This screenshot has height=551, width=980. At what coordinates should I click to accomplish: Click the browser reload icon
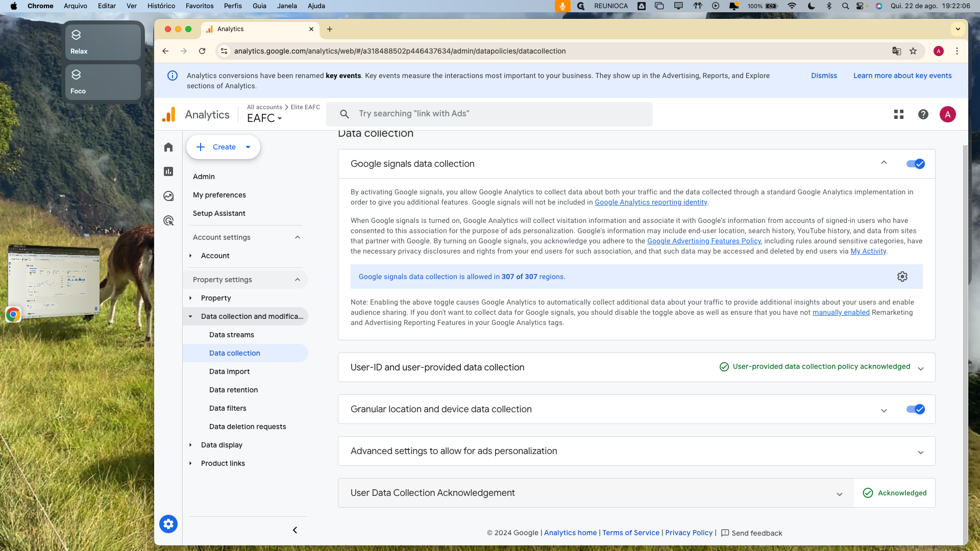coord(202,51)
